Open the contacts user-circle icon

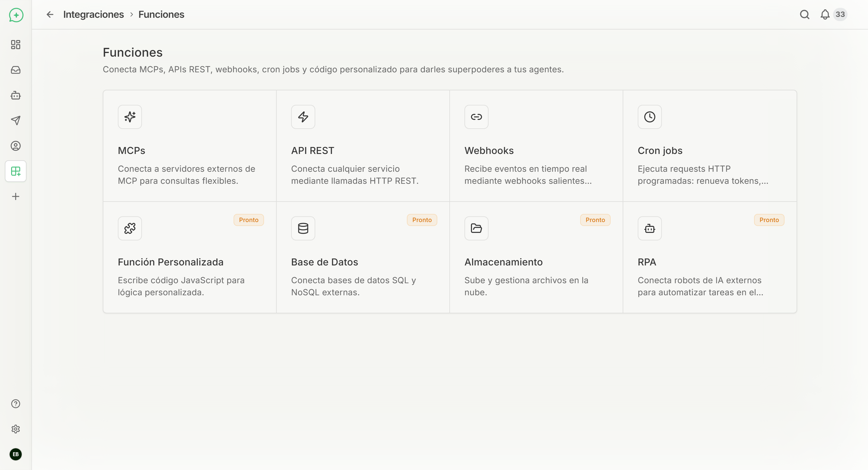15,146
